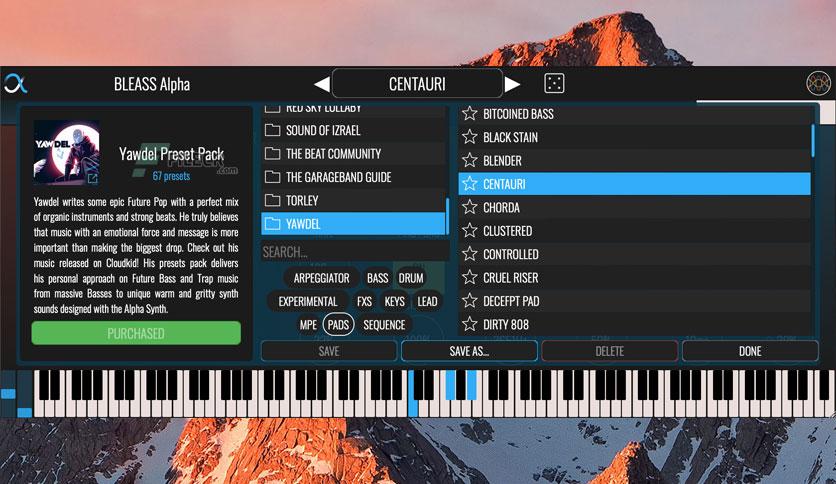This screenshot has height=484, width=836.
Task: Click the folder list scrollbar
Action: [447, 216]
